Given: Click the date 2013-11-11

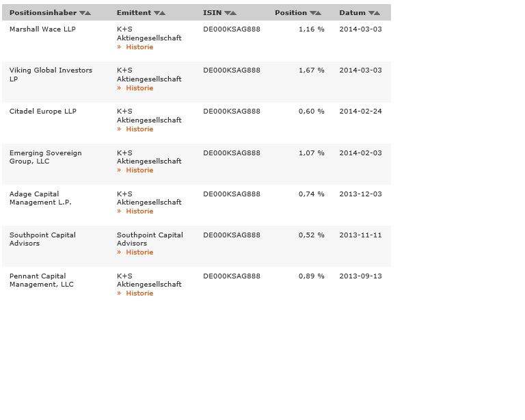Looking at the screenshot, I should (x=361, y=235).
